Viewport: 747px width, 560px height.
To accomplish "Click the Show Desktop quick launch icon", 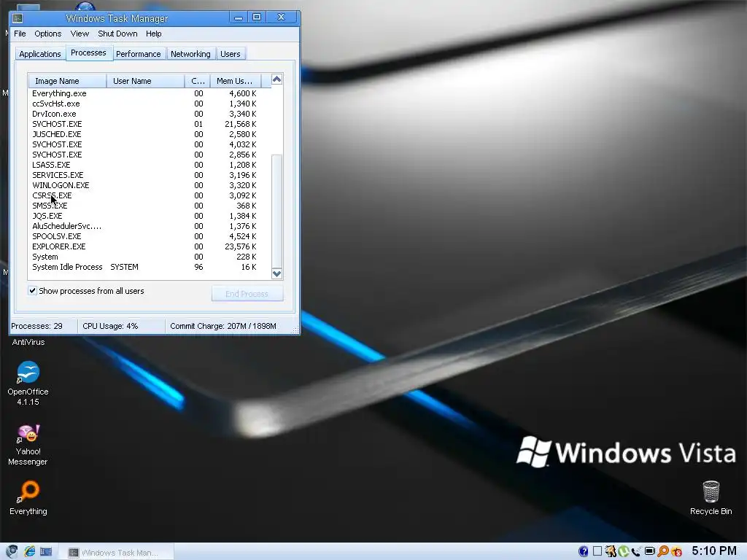I will 46,551.
